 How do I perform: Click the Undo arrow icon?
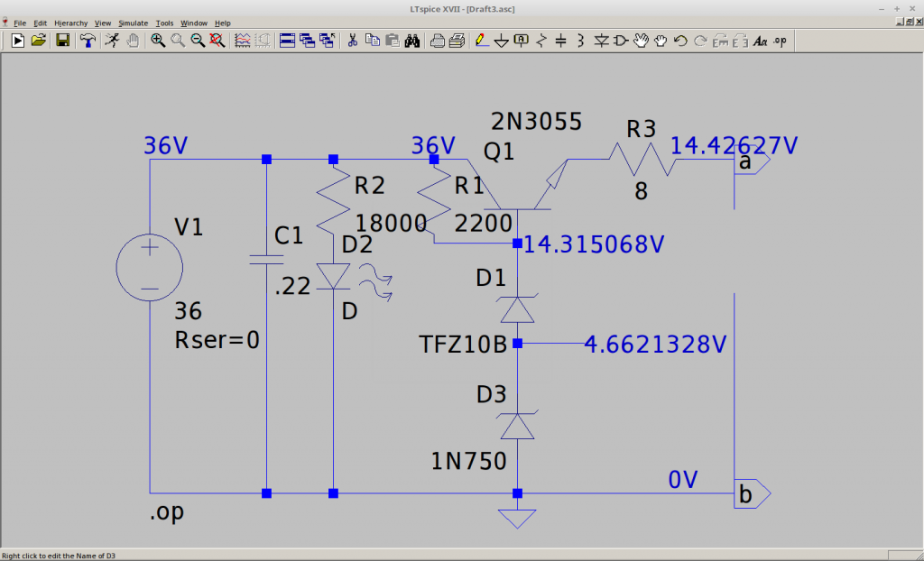tap(680, 41)
